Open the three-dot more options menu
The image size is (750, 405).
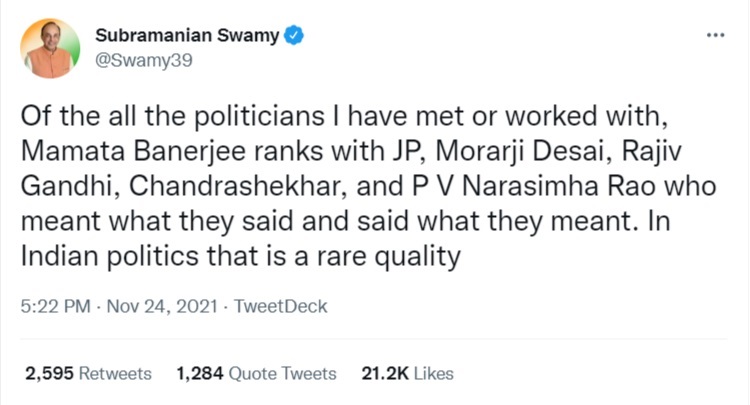(714, 35)
